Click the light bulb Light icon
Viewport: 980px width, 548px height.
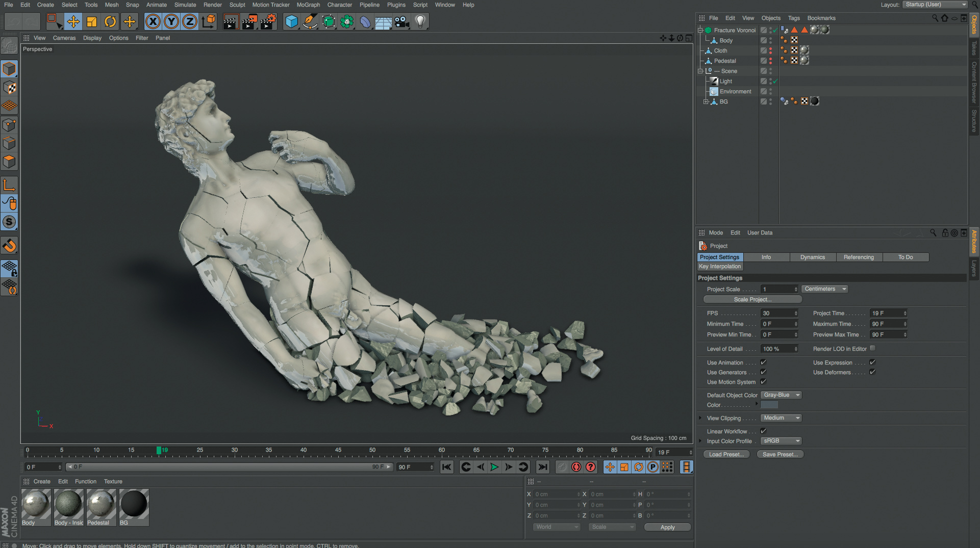[x=420, y=21]
